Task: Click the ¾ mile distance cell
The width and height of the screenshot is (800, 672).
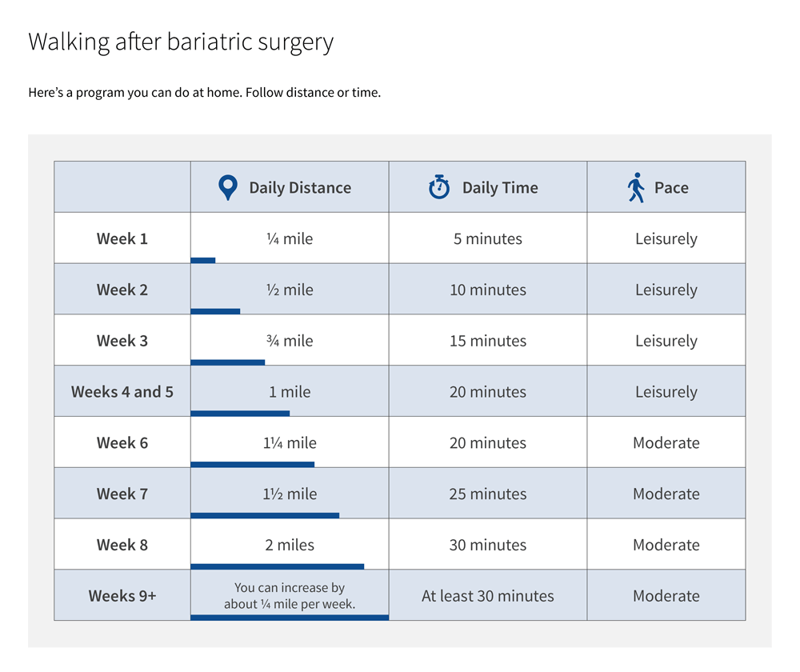Action: click(290, 341)
